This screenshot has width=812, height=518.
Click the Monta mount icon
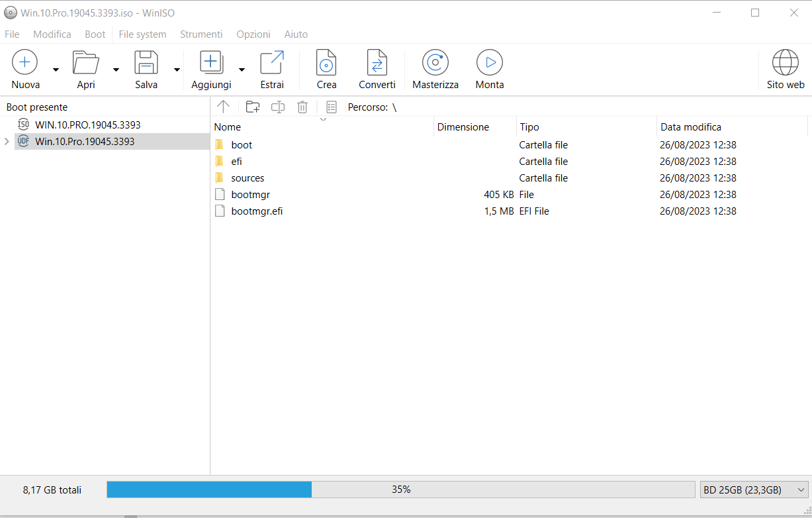490,62
